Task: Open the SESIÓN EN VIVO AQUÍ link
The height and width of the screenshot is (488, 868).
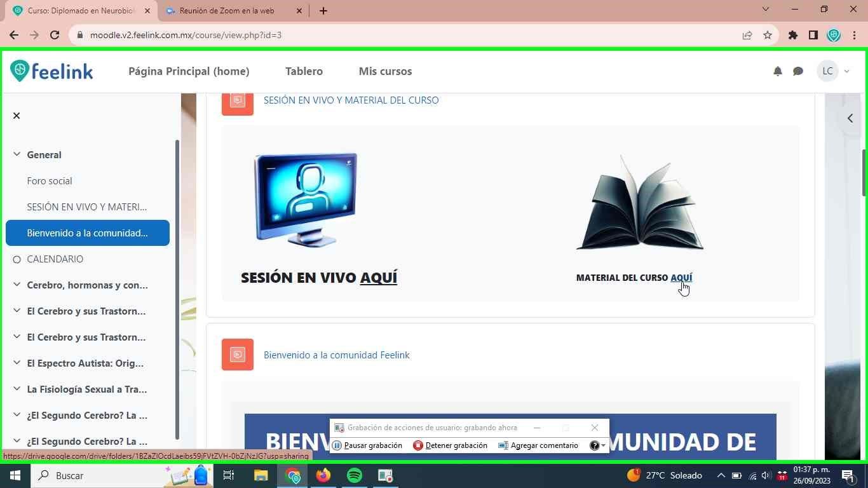Action: click(x=379, y=277)
